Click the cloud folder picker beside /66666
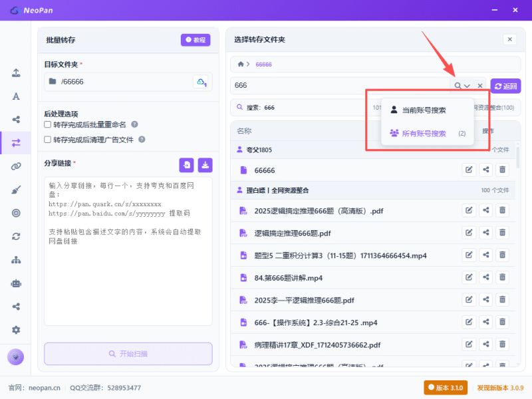This screenshot has width=532, height=399. click(200, 82)
